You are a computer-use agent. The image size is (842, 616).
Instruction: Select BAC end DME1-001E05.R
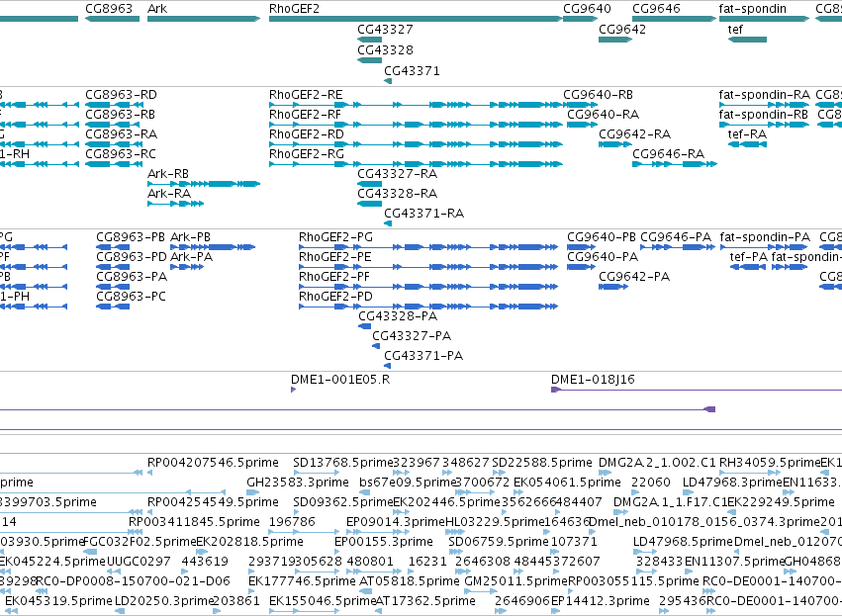coord(340,380)
